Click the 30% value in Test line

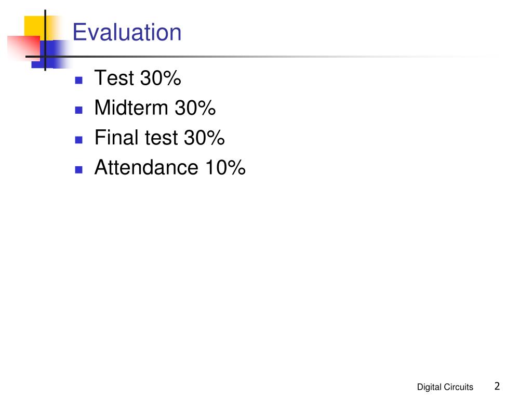pos(161,78)
